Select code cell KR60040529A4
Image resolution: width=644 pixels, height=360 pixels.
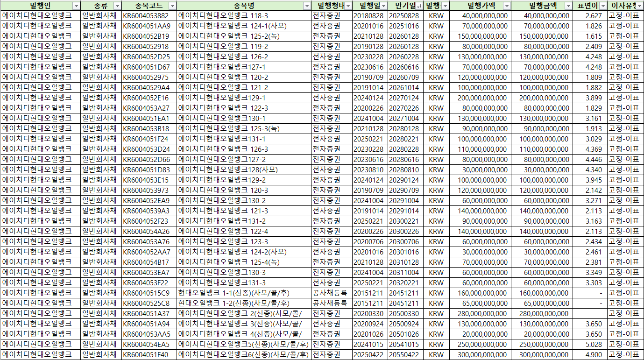[149, 87]
